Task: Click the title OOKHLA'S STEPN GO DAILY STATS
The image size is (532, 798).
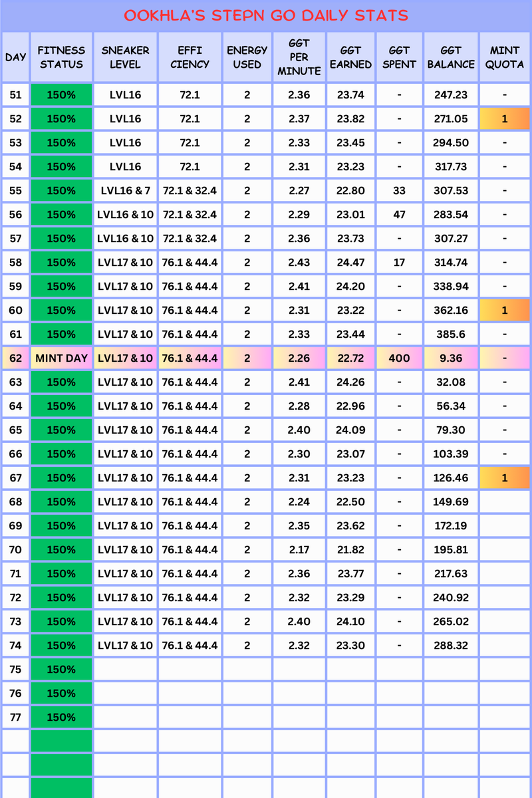Action: click(266, 15)
